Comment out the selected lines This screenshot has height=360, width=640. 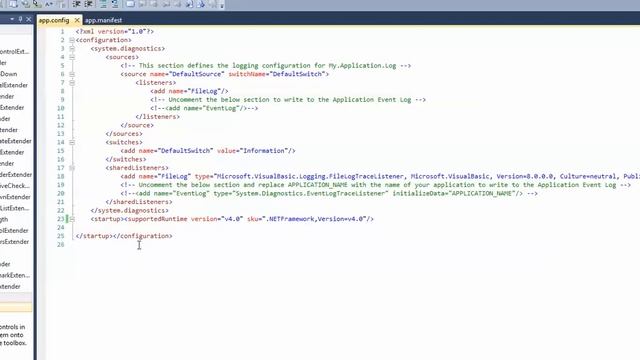(103, 4)
